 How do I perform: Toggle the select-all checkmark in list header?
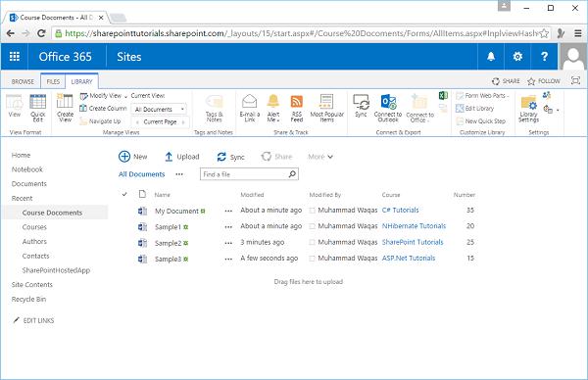pos(124,194)
